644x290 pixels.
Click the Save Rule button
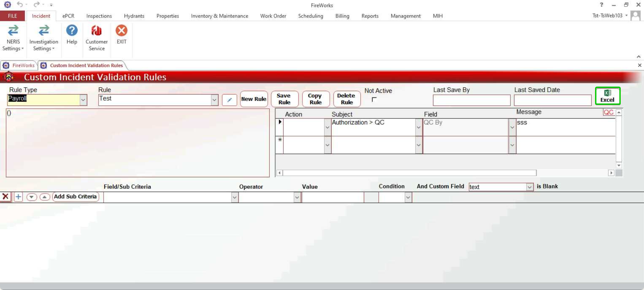click(284, 99)
